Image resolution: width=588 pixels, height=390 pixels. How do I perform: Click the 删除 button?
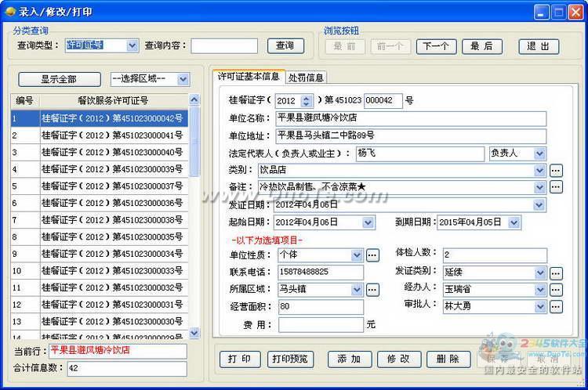tap(448, 359)
